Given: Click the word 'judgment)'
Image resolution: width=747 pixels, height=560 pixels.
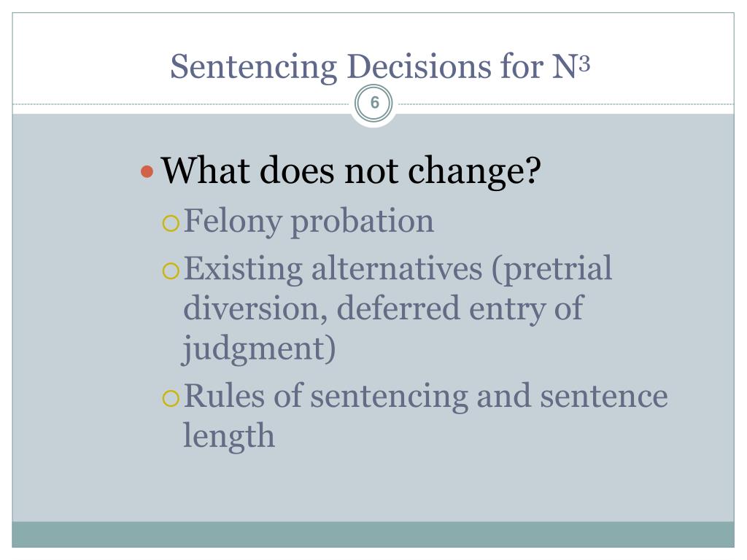Looking at the screenshot, I should tap(259, 349).
